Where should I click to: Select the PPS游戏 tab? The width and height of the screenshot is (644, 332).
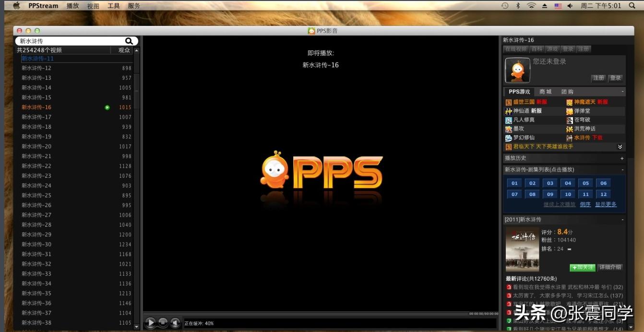coord(519,92)
